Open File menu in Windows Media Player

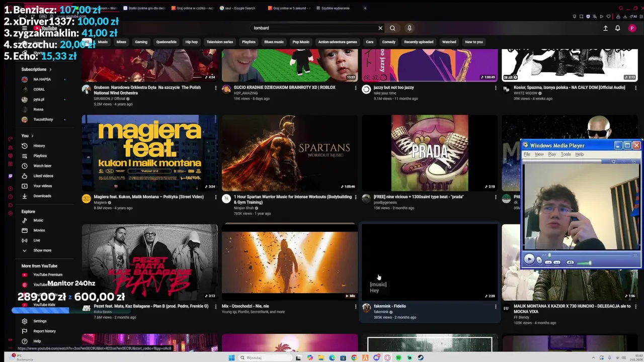[527, 154]
